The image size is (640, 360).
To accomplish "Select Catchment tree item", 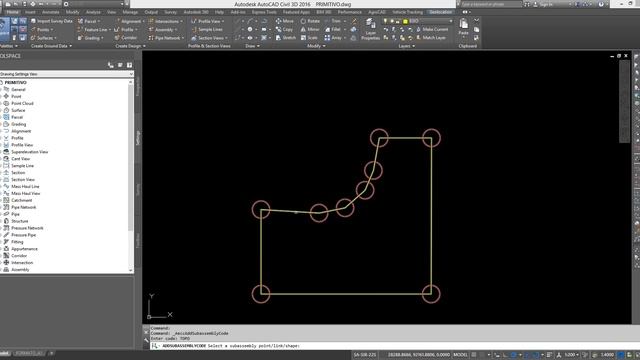I will [x=22, y=200].
